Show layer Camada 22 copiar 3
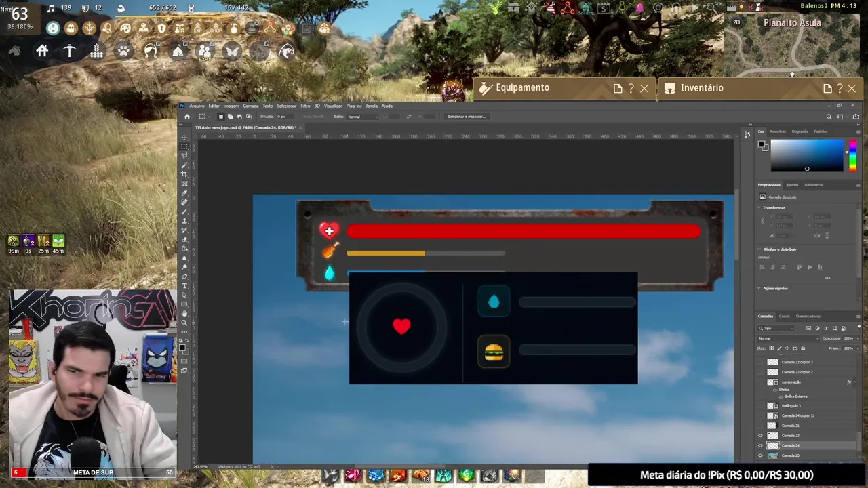The width and height of the screenshot is (868, 488). coord(760,362)
